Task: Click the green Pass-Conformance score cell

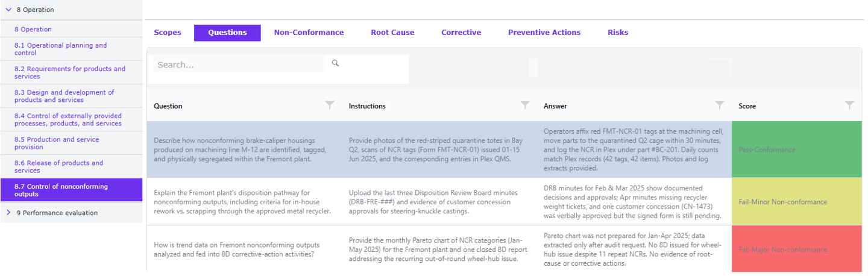Action: click(797, 149)
